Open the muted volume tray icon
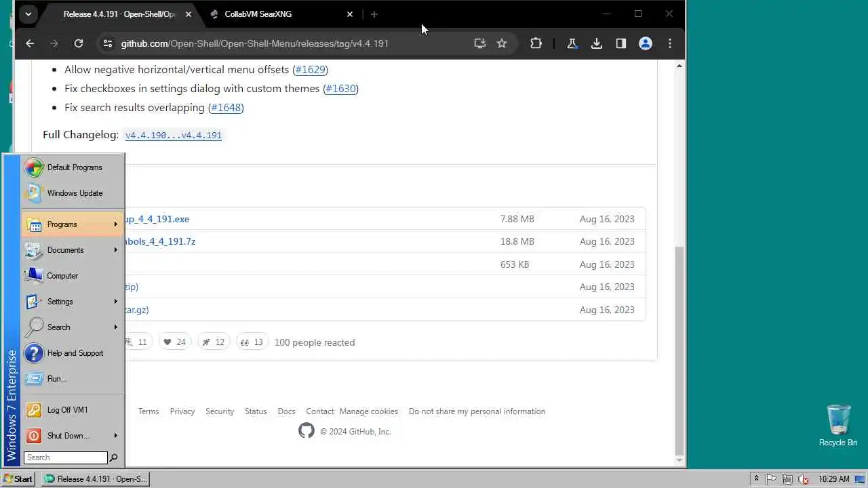The image size is (868, 488). coord(804,479)
